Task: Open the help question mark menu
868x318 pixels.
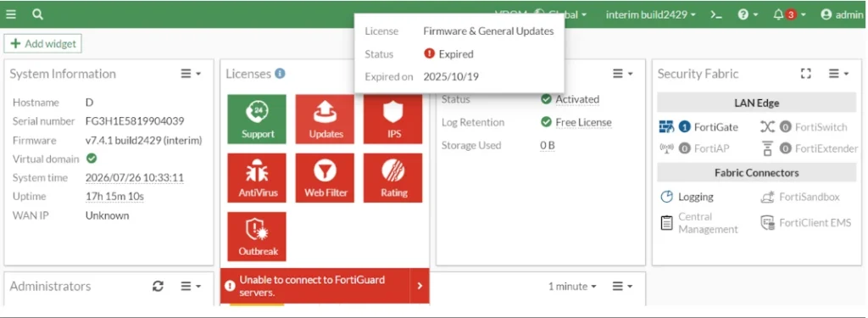Action: (x=748, y=15)
